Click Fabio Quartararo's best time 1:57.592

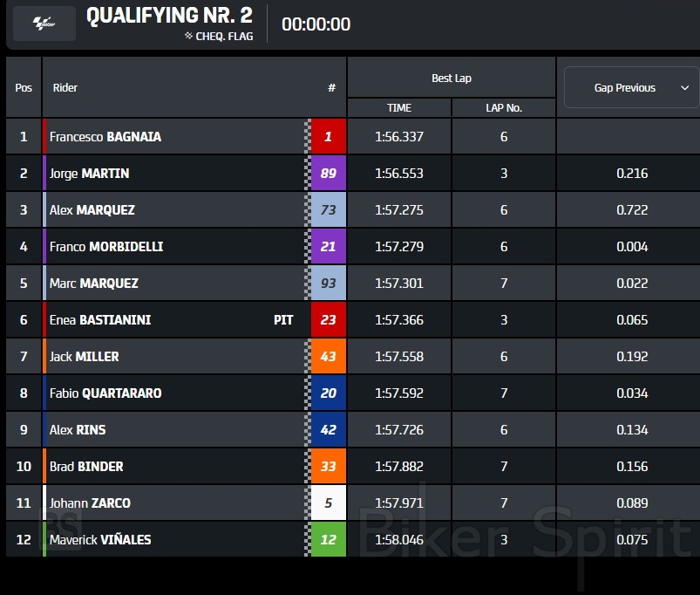pyautogui.click(x=399, y=393)
